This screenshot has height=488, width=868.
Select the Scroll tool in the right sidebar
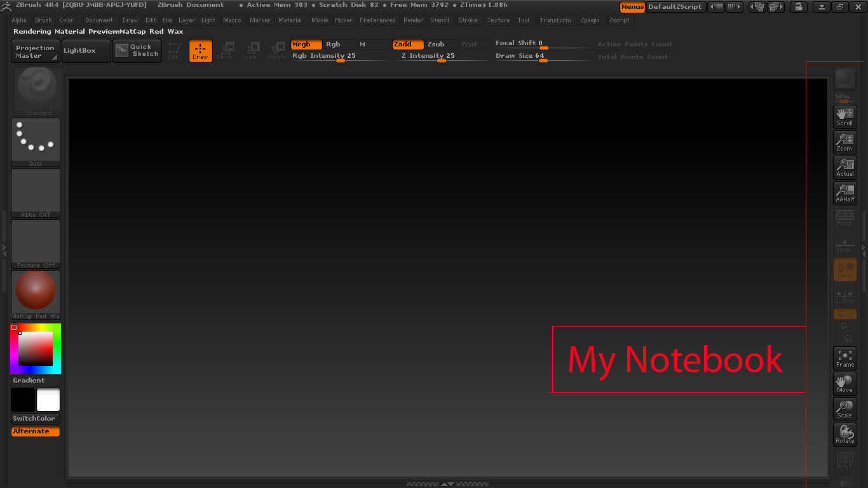tap(844, 116)
